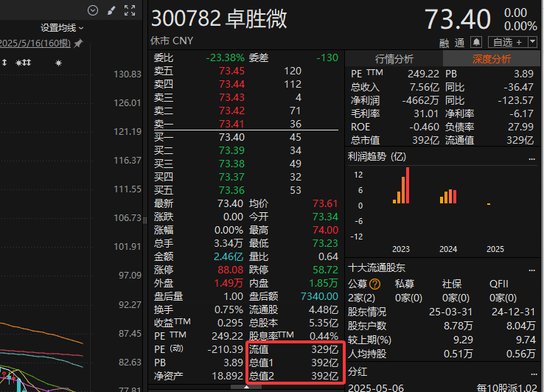The height and width of the screenshot is (392, 544).
Task: Click the 金额 value 2.46亿
Action: point(229,256)
